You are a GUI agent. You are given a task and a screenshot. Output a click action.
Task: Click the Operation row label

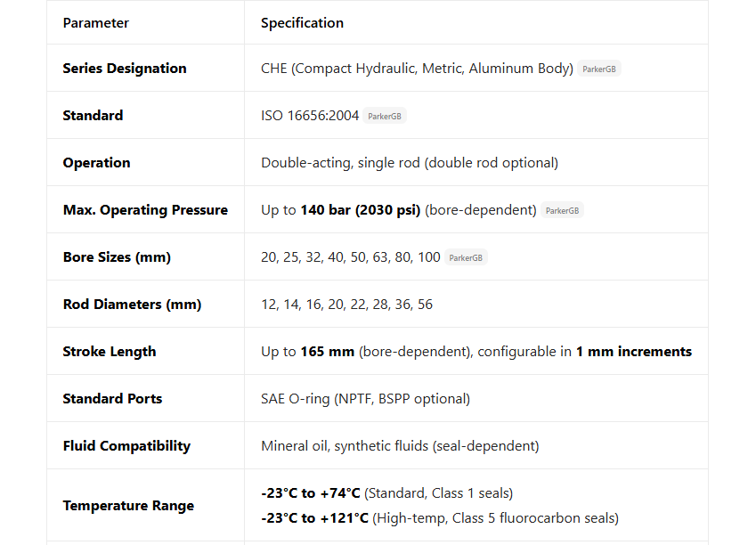tap(96, 163)
